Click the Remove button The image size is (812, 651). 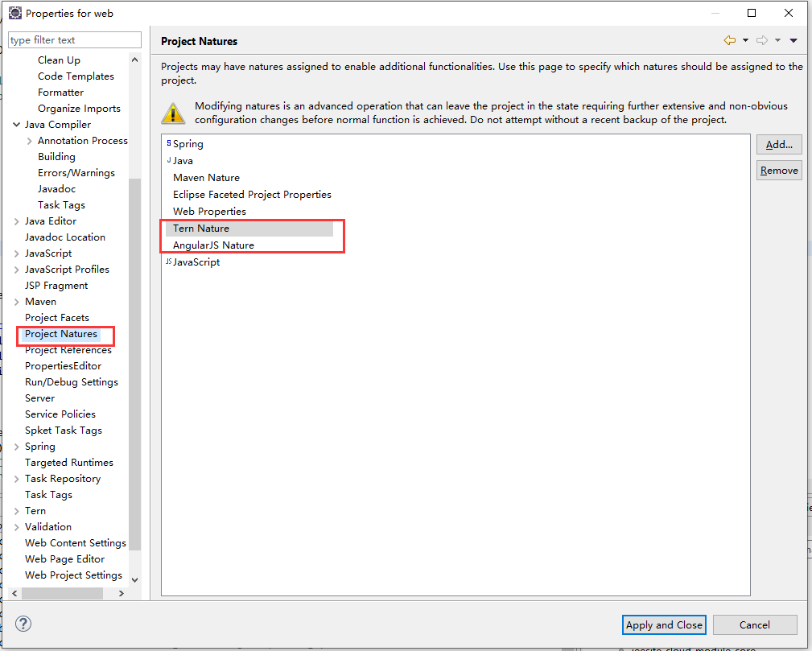[x=779, y=171]
